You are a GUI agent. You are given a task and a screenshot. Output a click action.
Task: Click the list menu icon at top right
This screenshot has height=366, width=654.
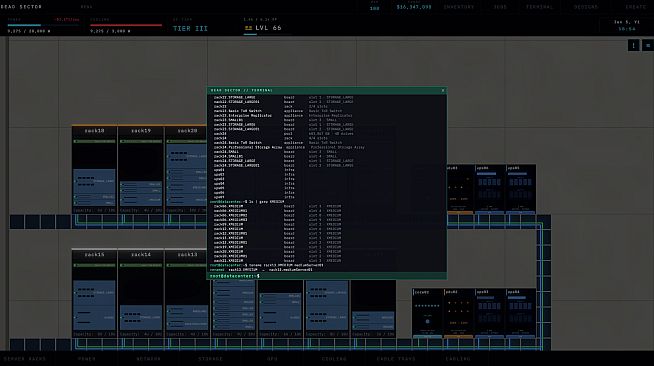click(x=648, y=45)
